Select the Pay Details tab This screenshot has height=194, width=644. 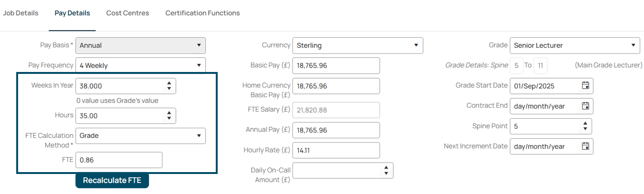tap(72, 13)
